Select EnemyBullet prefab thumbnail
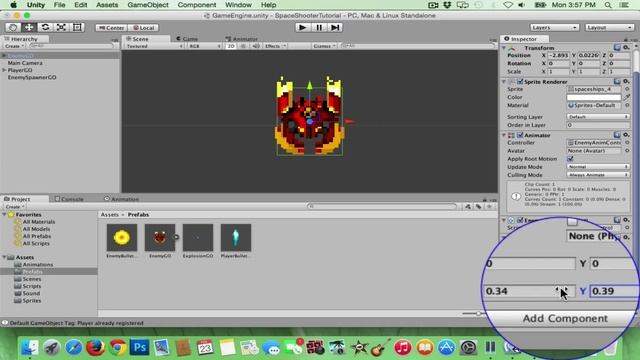This screenshot has height=360, width=640. pos(122,238)
